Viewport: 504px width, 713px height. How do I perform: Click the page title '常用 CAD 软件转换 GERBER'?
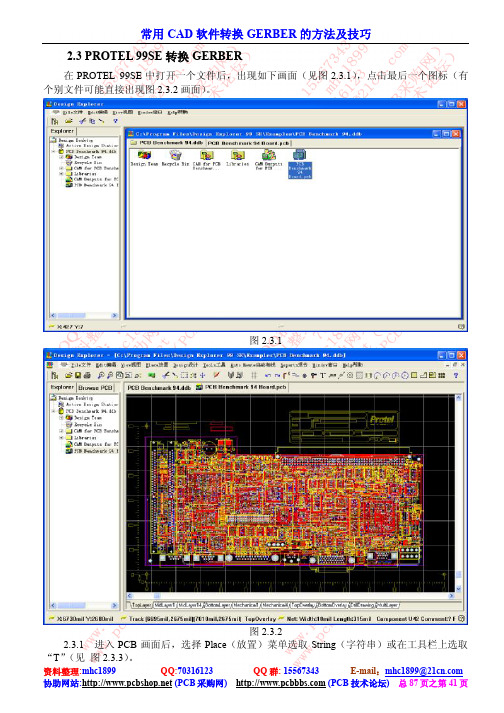[256, 34]
